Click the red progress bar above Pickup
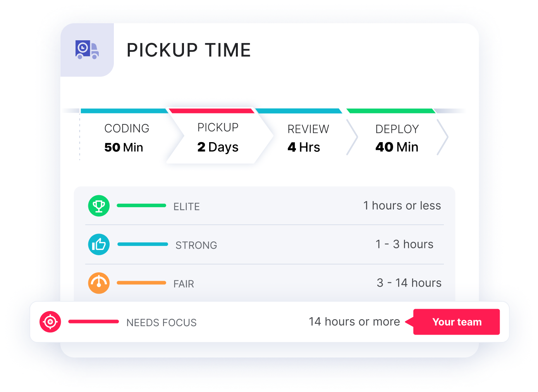Image resolution: width=538 pixels, height=392 pixels. (212, 111)
